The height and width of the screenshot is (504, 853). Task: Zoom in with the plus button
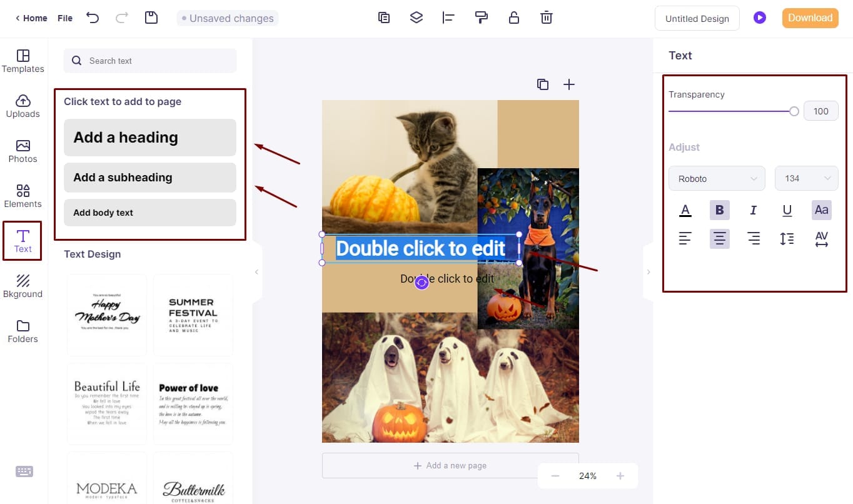620,476
